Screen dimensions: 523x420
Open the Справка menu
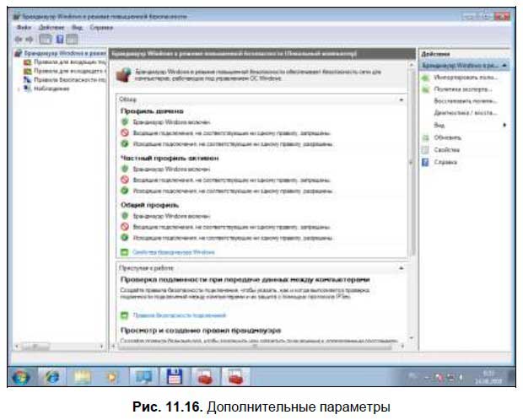click(x=101, y=27)
